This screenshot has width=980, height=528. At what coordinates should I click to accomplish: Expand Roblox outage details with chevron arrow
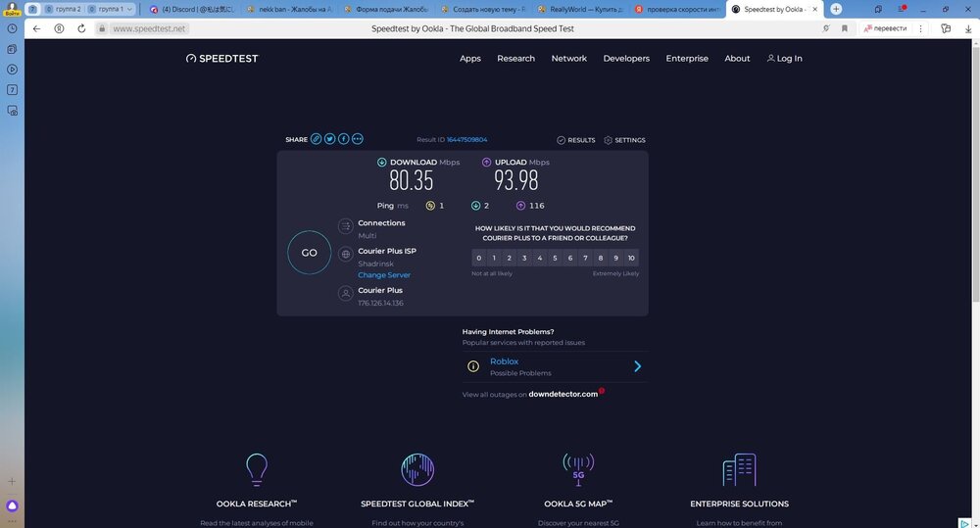pos(638,366)
